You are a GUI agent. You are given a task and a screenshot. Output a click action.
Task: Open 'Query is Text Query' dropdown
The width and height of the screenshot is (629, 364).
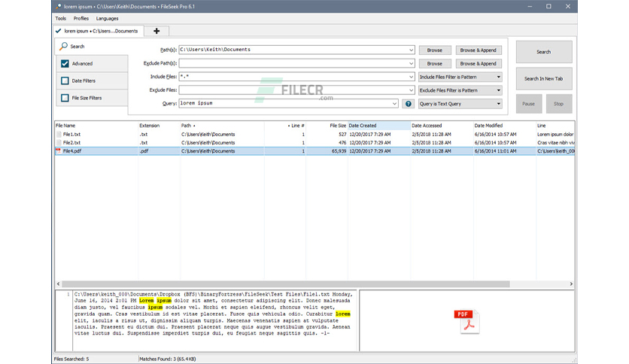point(460,104)
